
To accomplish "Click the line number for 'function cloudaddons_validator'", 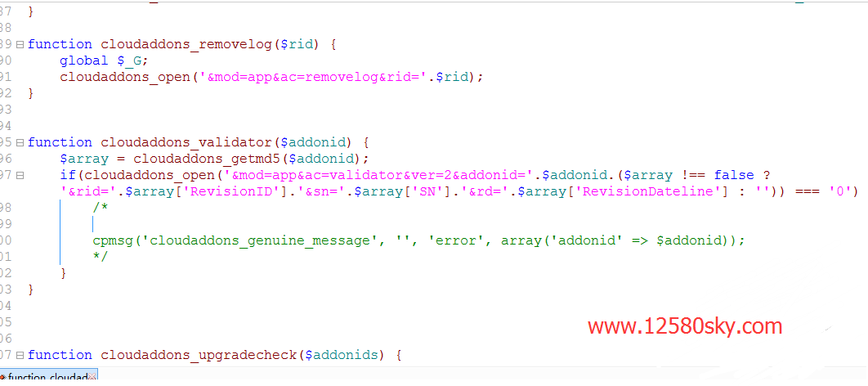I will 6,143.
